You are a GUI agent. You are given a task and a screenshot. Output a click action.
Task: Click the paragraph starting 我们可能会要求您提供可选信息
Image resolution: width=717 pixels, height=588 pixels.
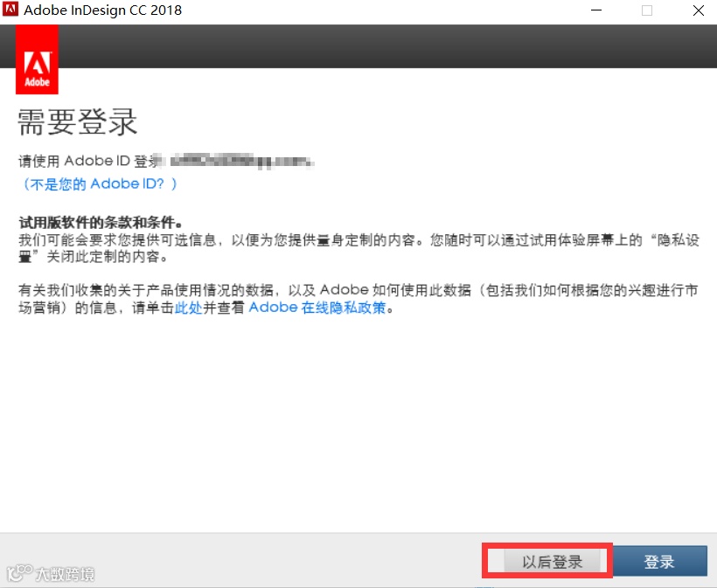[359, 248]
